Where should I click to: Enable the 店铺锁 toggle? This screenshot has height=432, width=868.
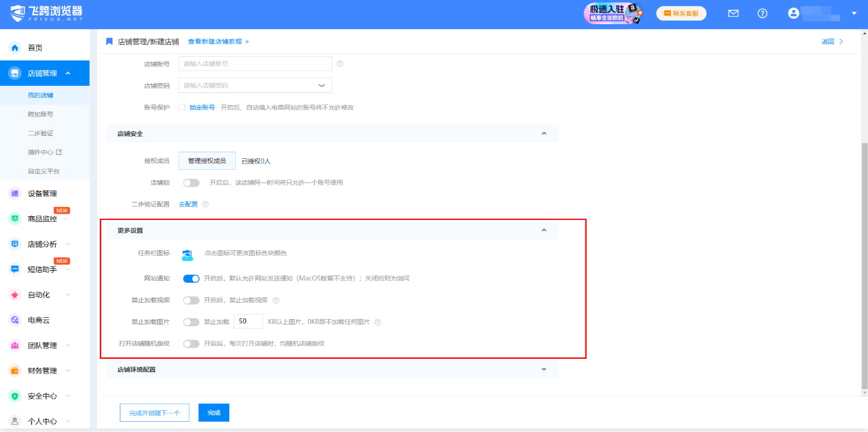(191, 182)
